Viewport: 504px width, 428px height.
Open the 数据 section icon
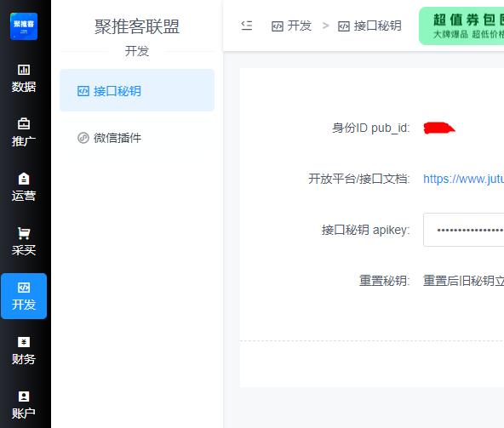coord(24,70)
